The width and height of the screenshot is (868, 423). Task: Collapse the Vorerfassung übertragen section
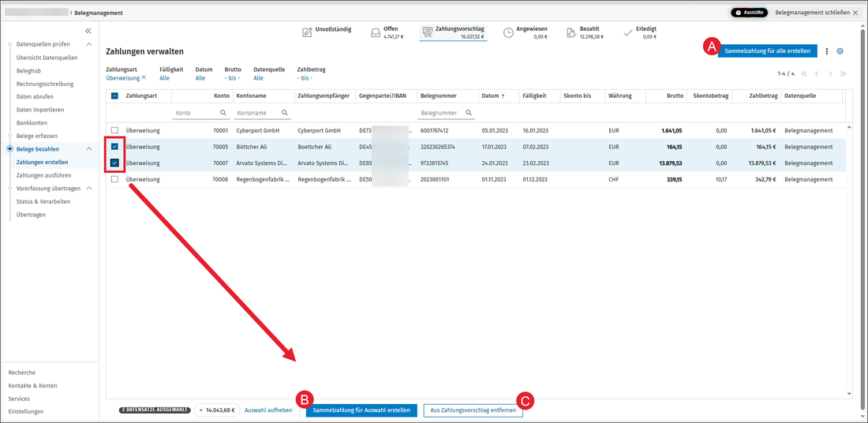(89, 189)
